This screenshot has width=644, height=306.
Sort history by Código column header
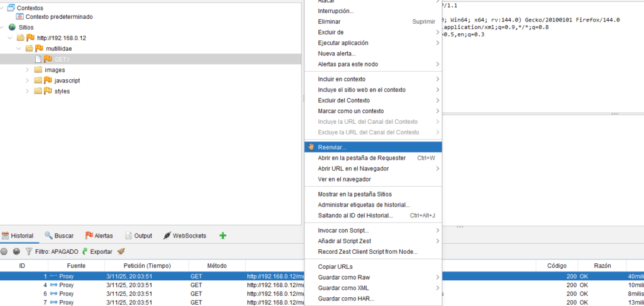click(x=556, y=266)
